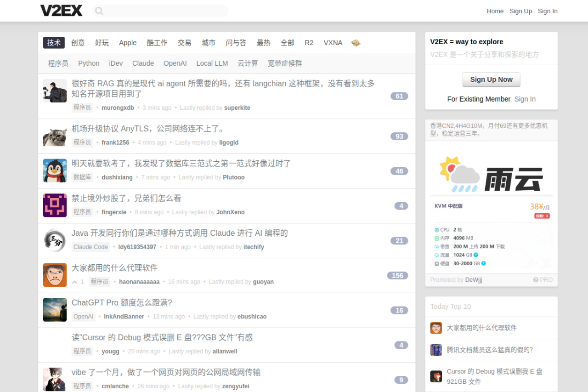
Task: Open topic ChatGPT Pro 额度怎么蹬满?
Action: click(122, 302)
